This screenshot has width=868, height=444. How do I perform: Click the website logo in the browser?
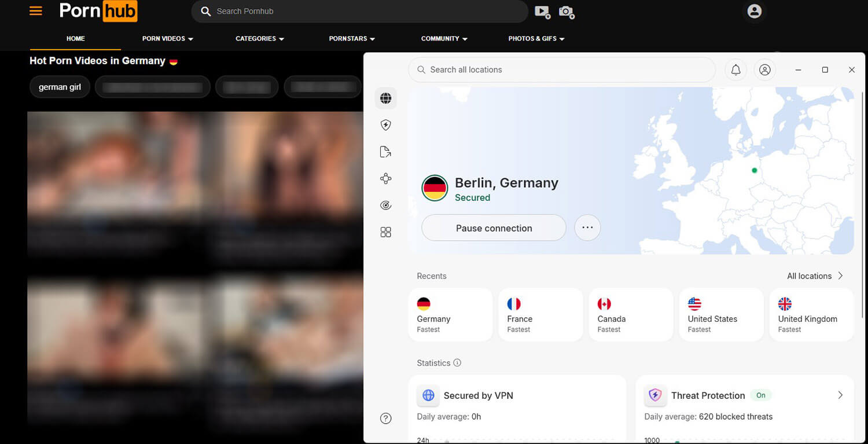98,11
